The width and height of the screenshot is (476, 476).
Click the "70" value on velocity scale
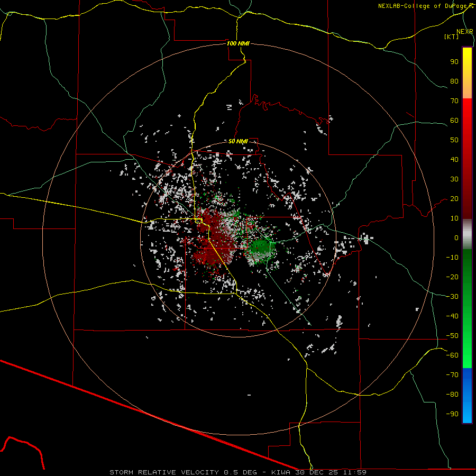[x=454, y=101]
